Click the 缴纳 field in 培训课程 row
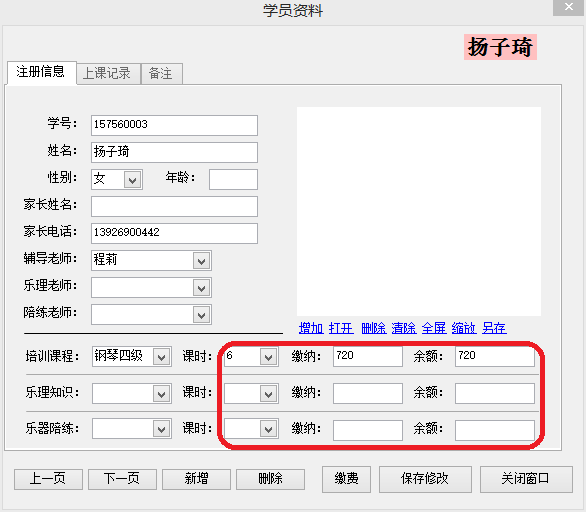586x512 pixels. point(368,356)
